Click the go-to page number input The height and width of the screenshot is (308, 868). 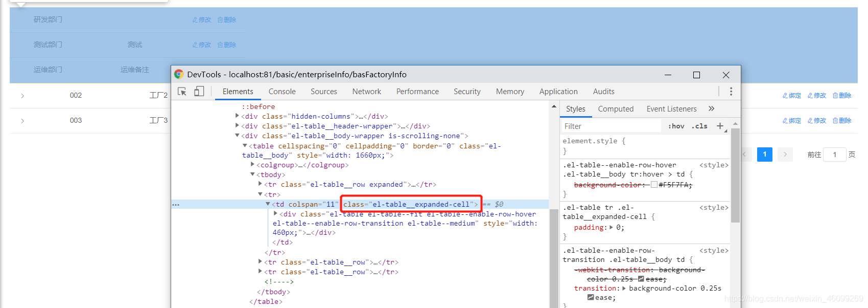pos(835,155)
